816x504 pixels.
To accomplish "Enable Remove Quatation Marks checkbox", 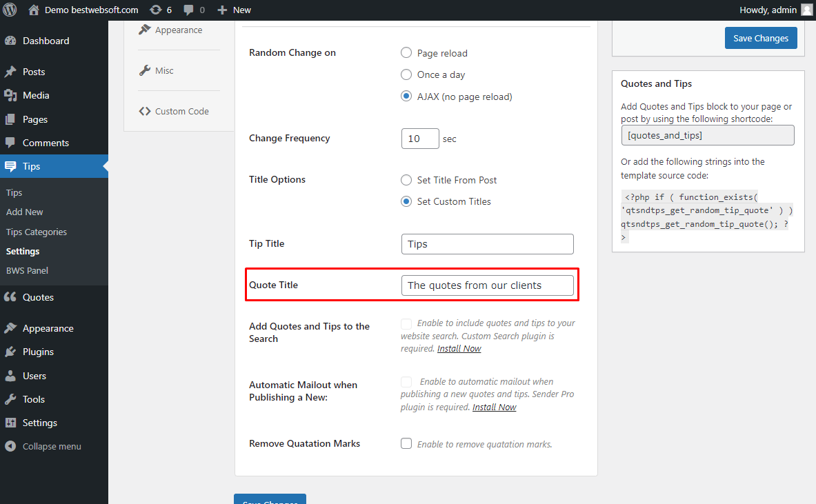I will tap(406, 443).
